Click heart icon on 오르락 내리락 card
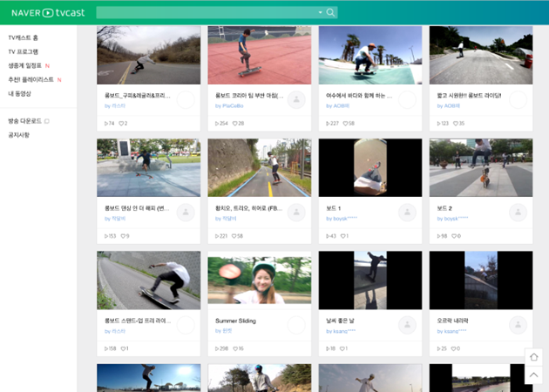 pos(453,348)
